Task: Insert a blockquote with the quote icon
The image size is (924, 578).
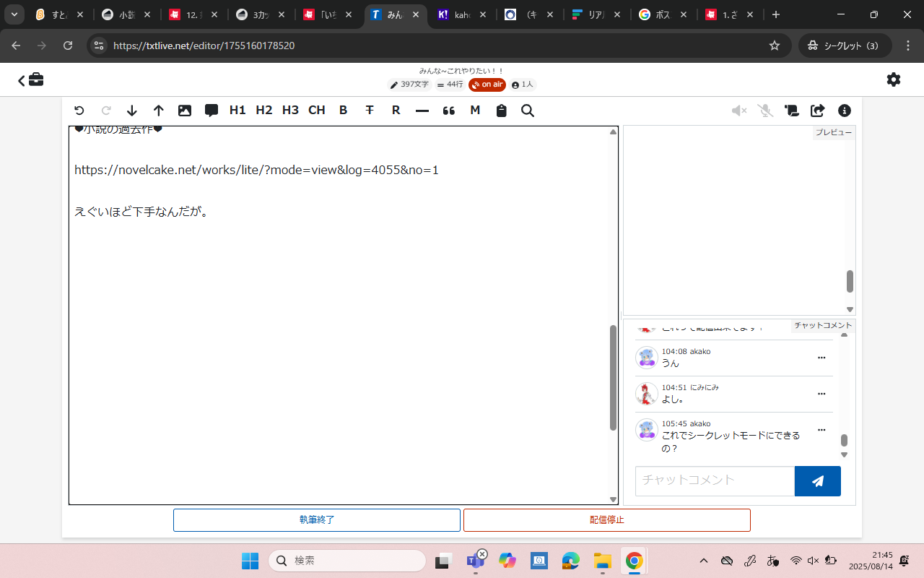Action: coord(449,111)
